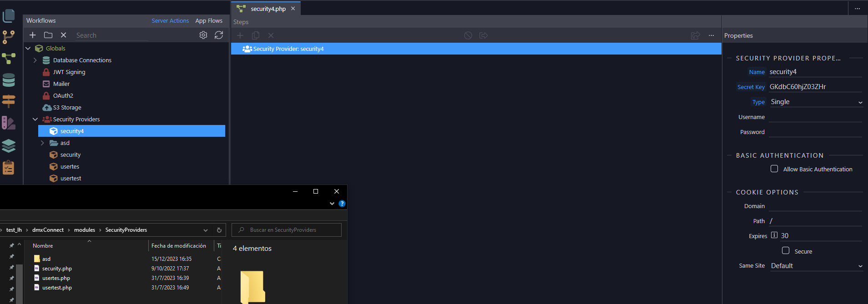Collapse the Security Providers tree node

(x=35, y=119)
